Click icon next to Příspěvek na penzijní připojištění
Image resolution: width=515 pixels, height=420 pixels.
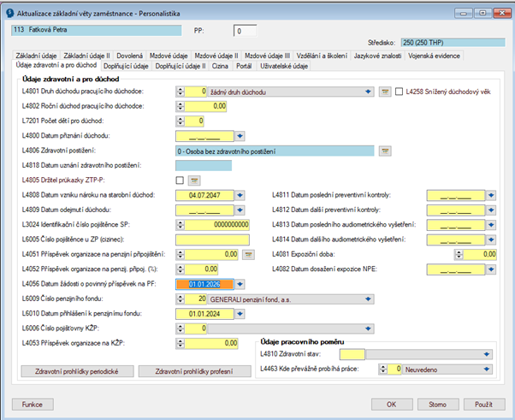(x=248, y=254)
